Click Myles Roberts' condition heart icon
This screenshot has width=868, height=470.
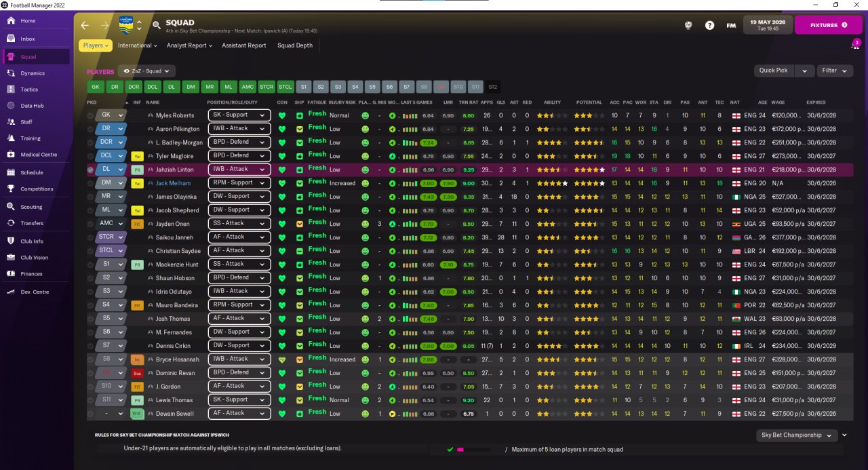(x=283, y=115)
